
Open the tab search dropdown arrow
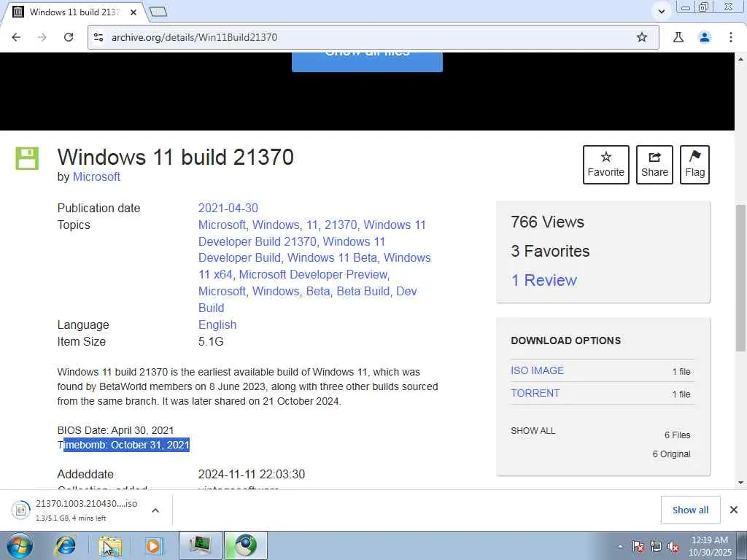tap(661, 12)
